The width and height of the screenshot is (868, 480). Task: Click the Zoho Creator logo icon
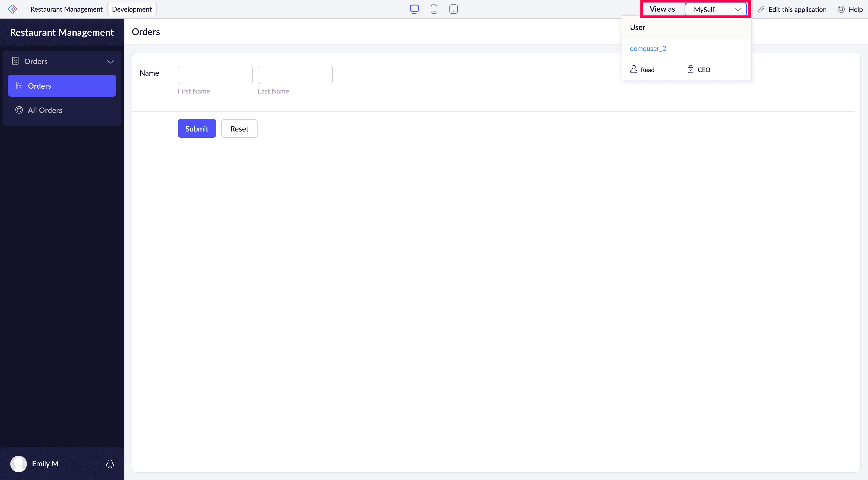click(x=12, y=9)
